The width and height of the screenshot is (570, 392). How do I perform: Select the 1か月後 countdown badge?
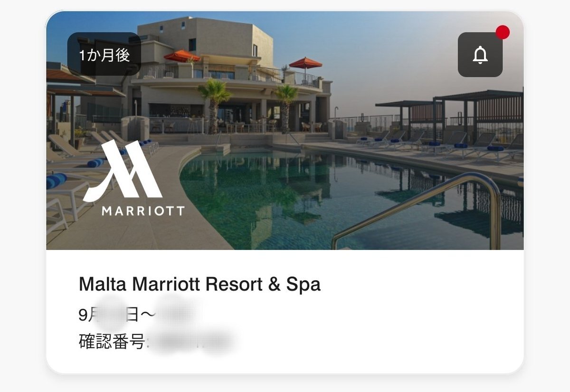104,54
